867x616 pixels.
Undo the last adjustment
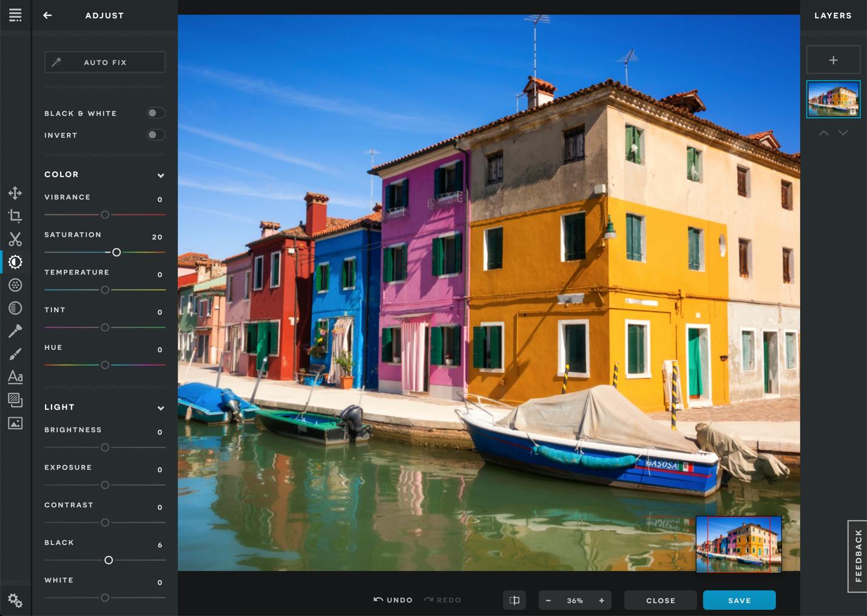(393, 600)
